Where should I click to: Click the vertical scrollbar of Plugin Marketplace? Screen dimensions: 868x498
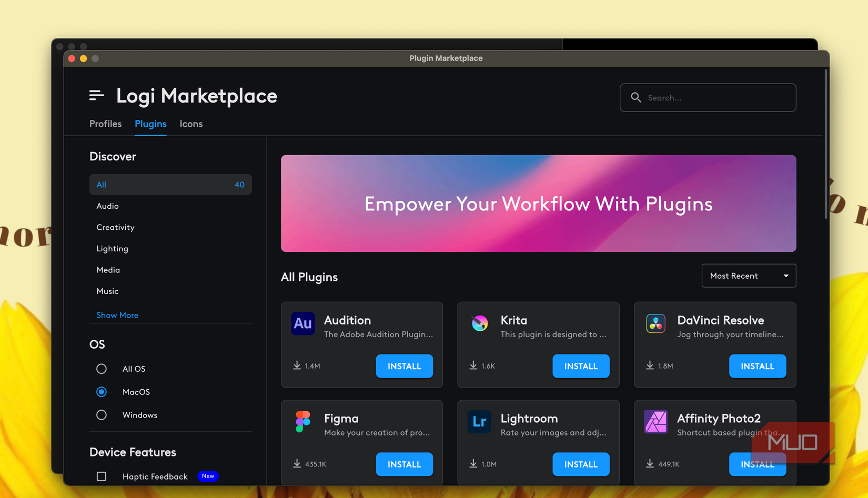tap(826, 145)
